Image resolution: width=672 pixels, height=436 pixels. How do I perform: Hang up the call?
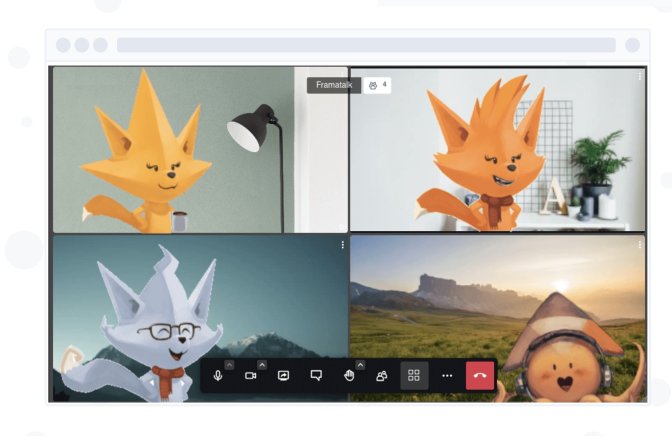click(480, 376)
